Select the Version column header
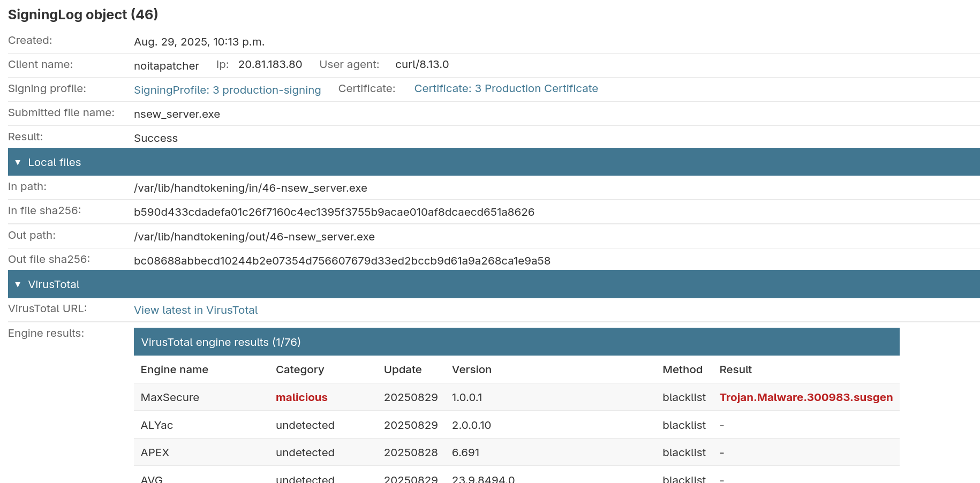Screen dimensions: 980x483 tap(471, 369)
